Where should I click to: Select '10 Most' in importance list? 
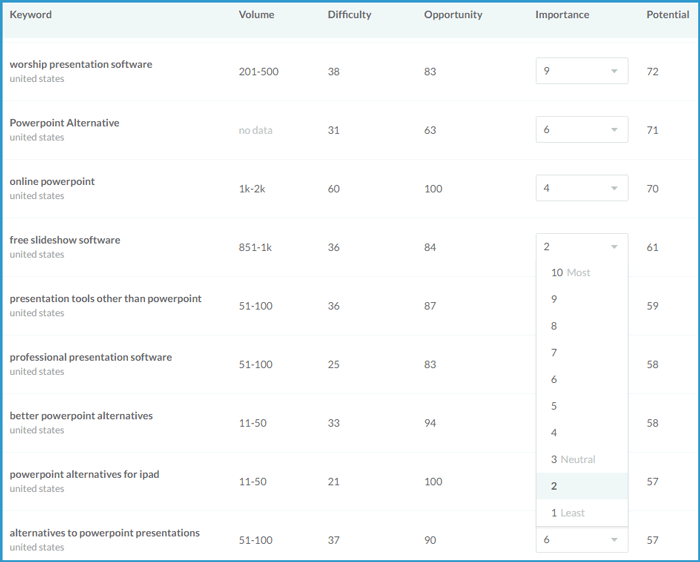click(x=571, y=273)
